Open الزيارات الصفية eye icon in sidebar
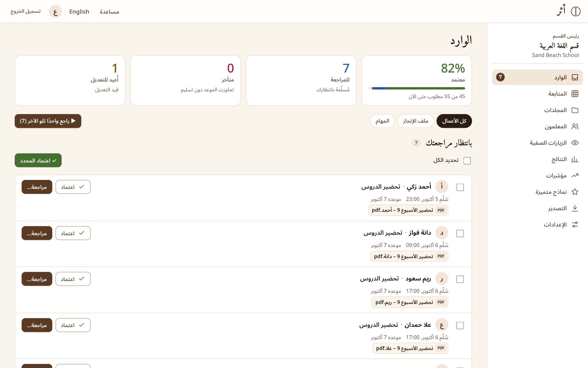 [x=575, y=143]
